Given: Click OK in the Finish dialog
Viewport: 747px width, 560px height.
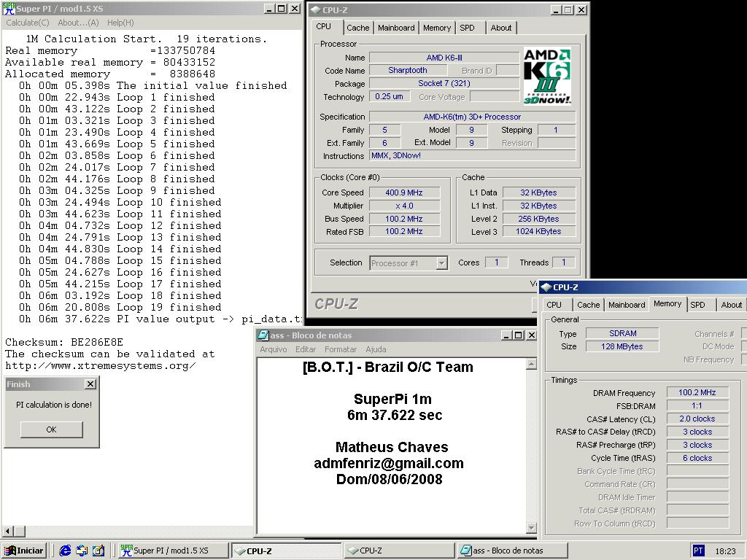Looking at the screenshot, I should coord(52,429).
